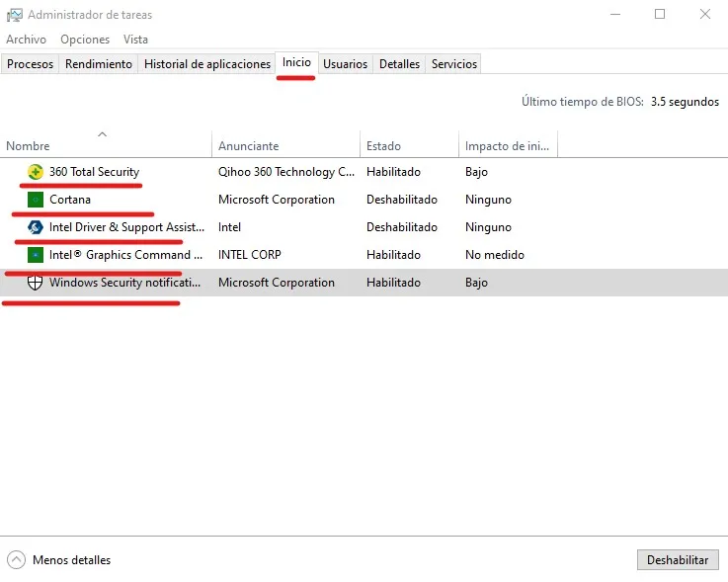Click the Deshabilitar button
The width and height of the screenshot is (728, 582).
pyautogui.click(x=678, y=559)
